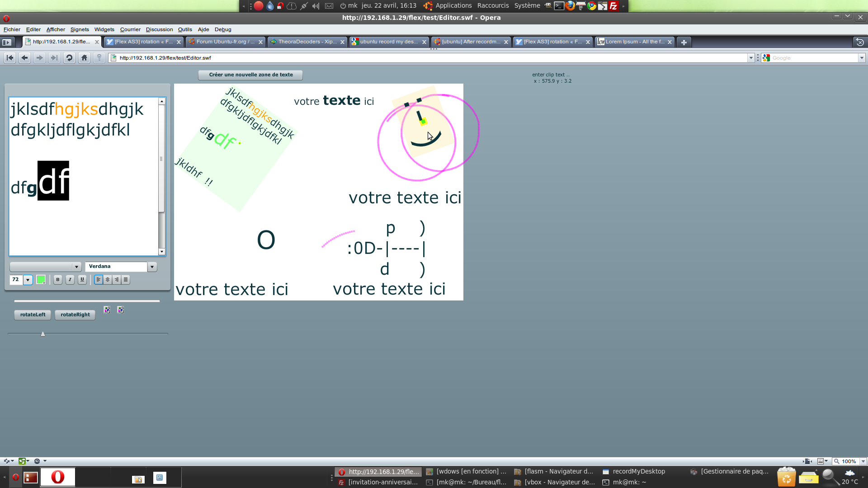Toggle underline formatting button

82,280
